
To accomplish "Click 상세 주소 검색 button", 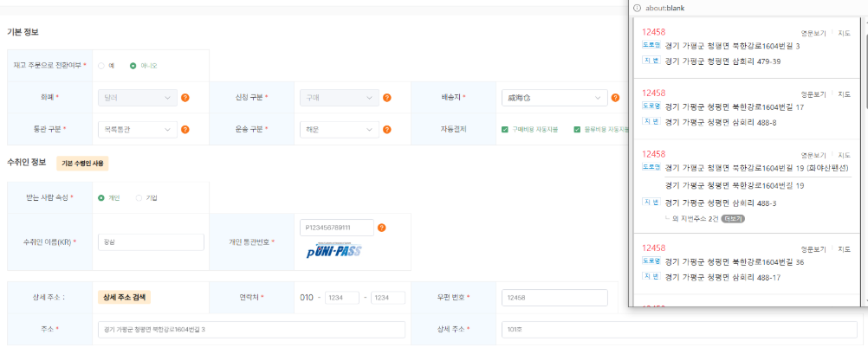I will (x=124, y=297).
